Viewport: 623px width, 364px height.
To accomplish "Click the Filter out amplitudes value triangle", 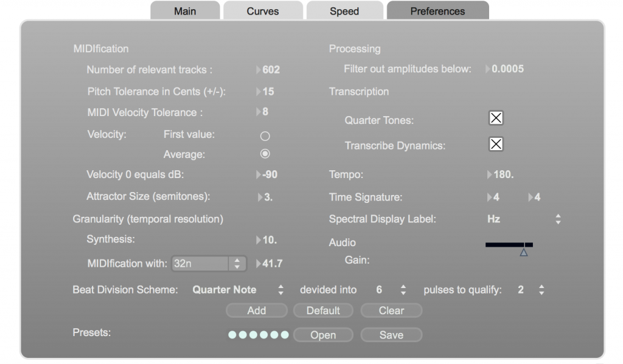I will tap(487, 69).
